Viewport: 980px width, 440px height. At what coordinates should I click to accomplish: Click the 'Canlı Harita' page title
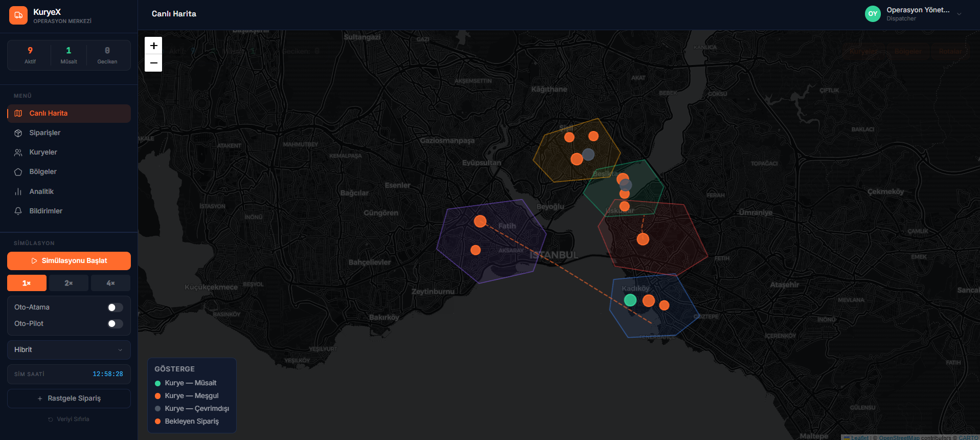click(174, 14)
